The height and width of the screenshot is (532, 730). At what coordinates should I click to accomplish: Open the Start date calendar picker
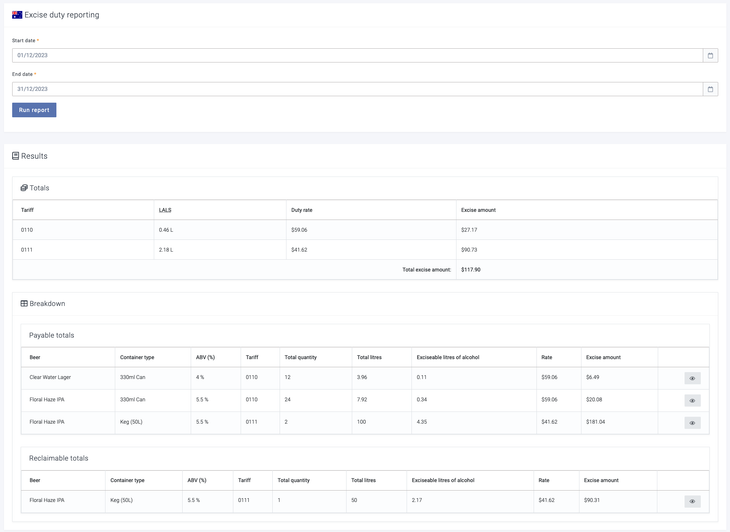tap(710, 55)
